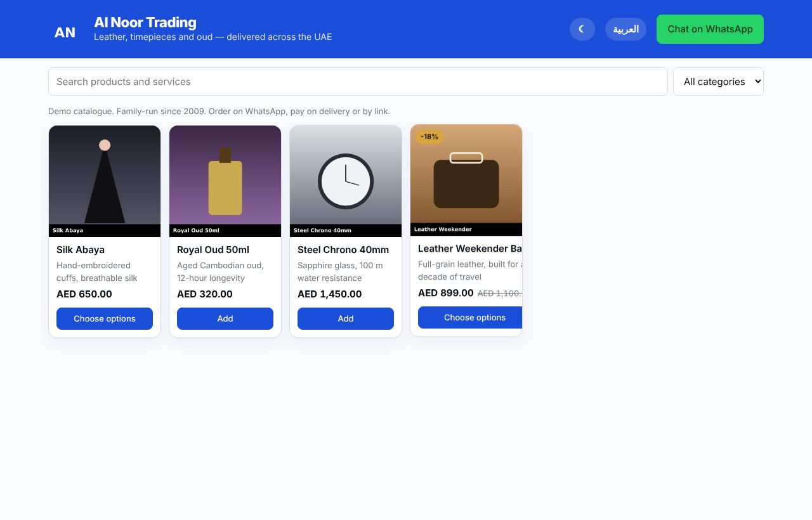The image size is (812, 520).
Task: Add Steel Chrono 40mm to cart
Action: pyautogui.click(x=346, y=318)
